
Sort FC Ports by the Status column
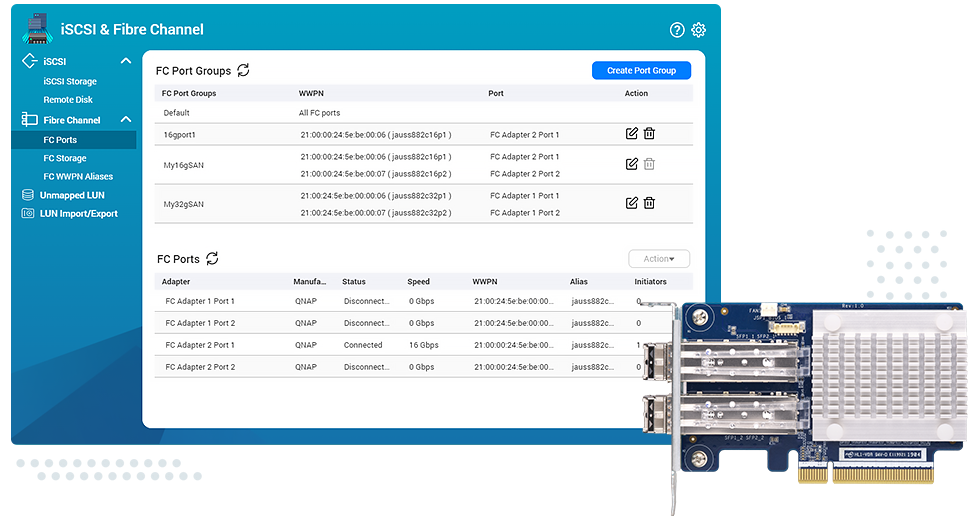click(354, 282)
